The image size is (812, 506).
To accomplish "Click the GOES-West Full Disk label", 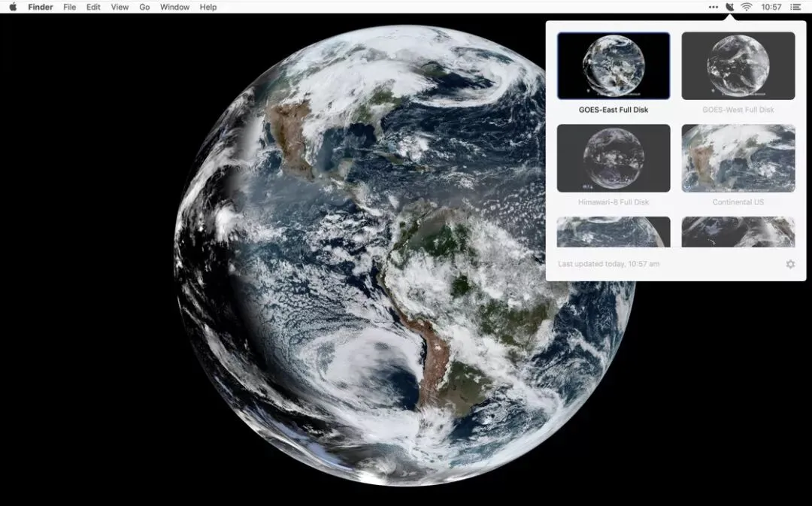I will (738, 110).
